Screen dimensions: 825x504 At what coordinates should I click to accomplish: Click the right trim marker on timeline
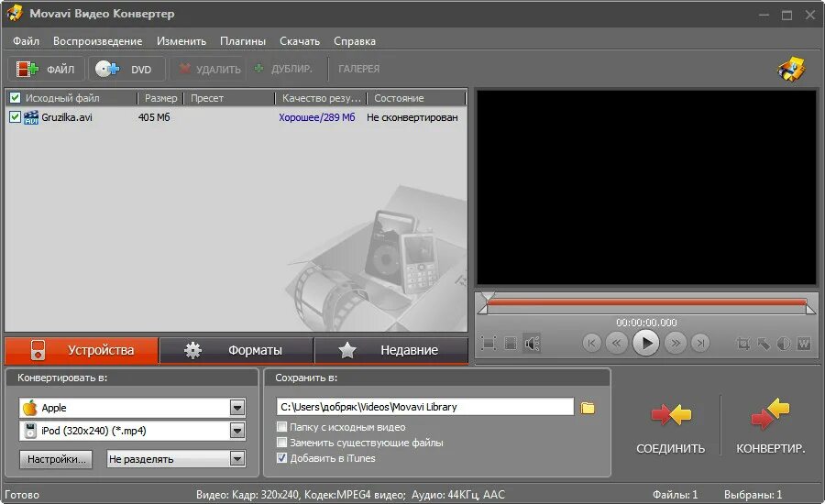(811, 308)
